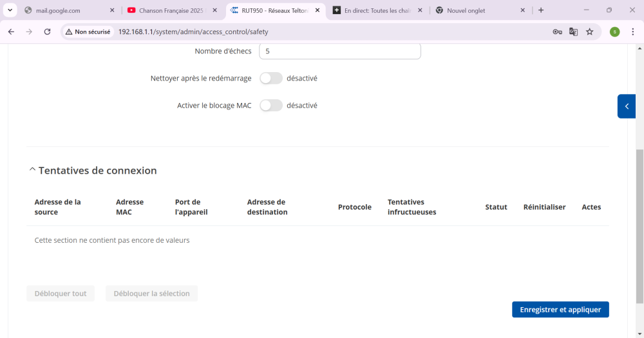Click the page vertical scrollbar
Screen dimensions: 644x338
click(x=639, y=225)
